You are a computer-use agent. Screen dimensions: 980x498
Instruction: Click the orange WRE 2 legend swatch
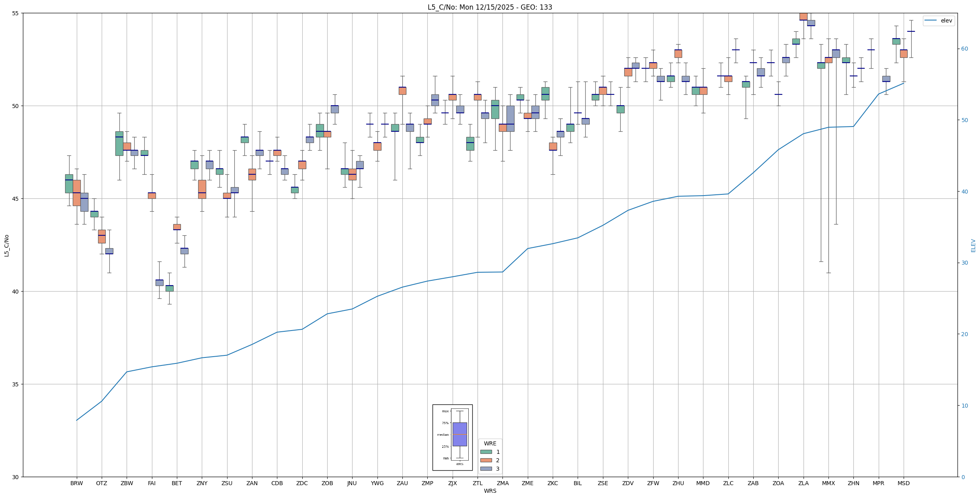coord(486,460)
